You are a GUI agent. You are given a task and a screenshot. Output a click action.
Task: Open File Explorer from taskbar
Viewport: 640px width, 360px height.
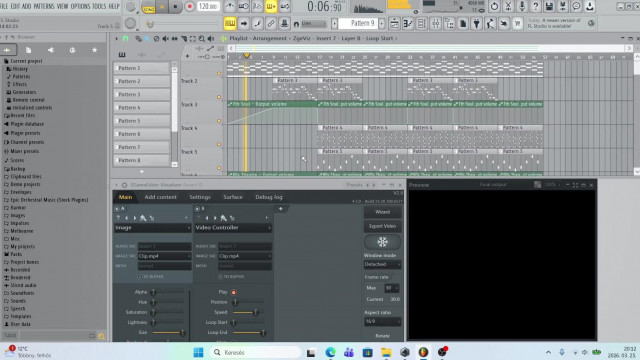pos(386,352)
